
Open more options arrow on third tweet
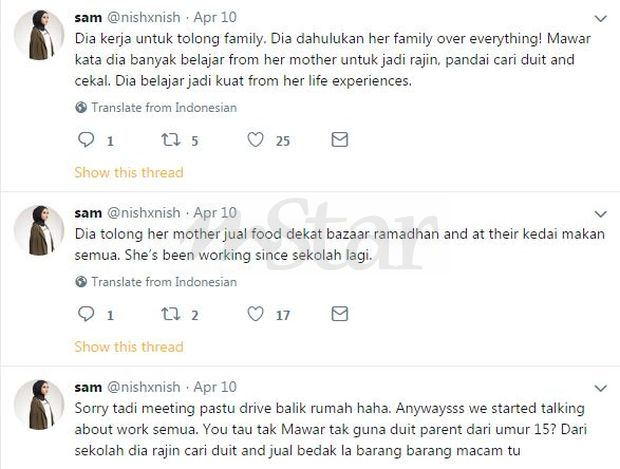tap(600, 387)
